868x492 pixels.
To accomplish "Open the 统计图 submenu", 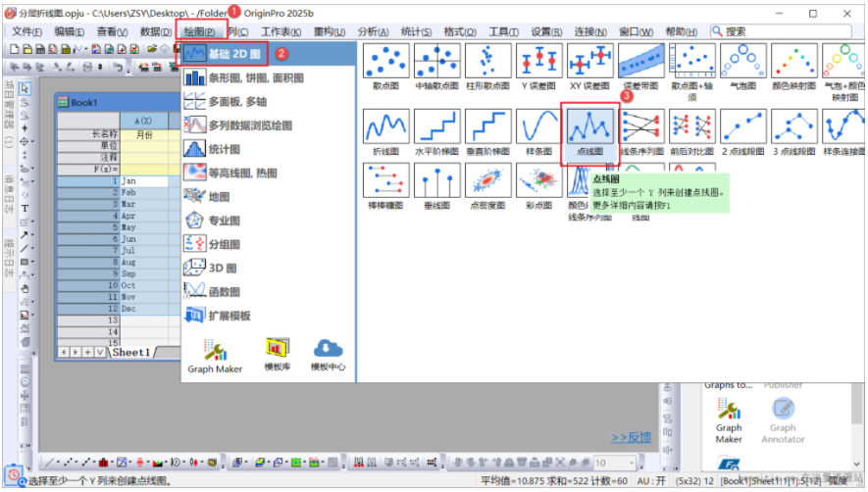I will [x=269, y=149].
